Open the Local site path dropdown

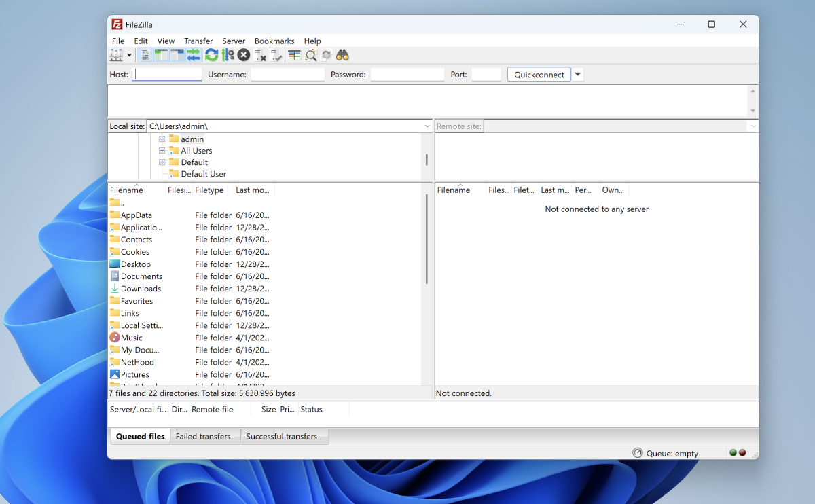click(x=427, y=126)
